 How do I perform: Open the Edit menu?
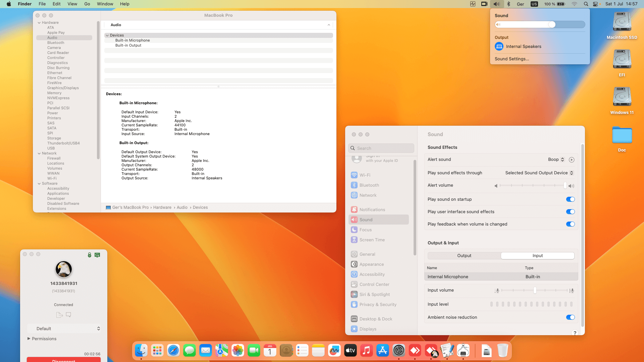coord(57,4)
